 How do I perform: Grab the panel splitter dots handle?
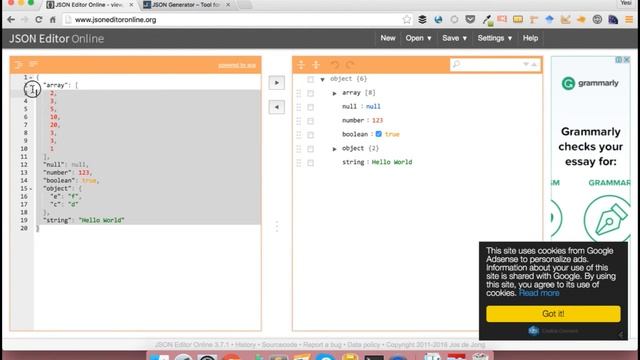(277, 227)
